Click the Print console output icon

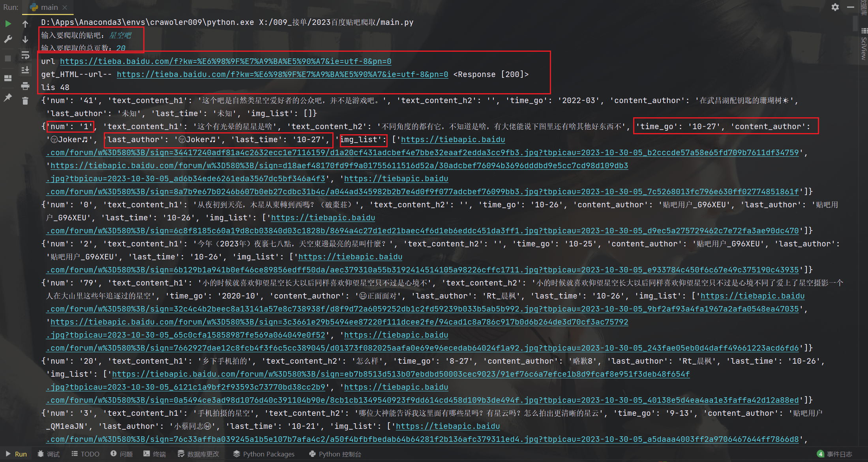click(x=25, y=86)
